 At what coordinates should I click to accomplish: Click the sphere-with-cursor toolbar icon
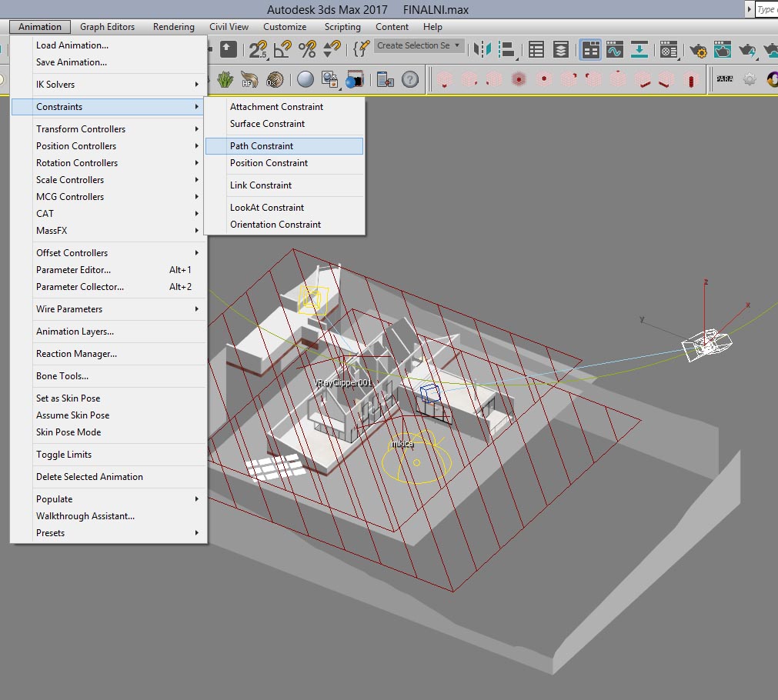329,79
